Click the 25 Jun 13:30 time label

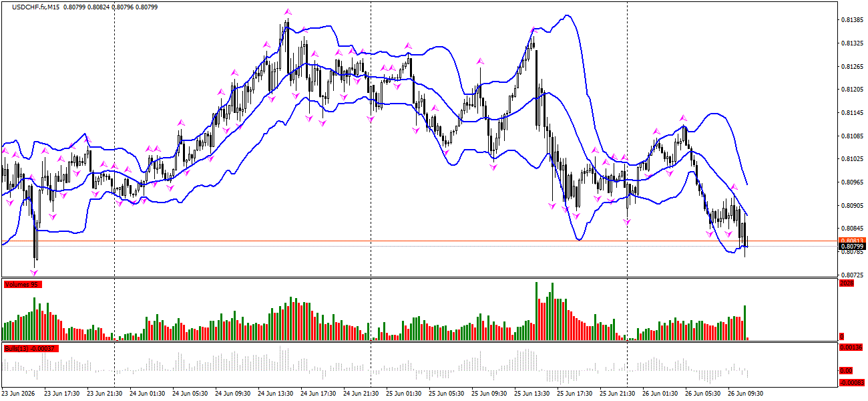pyautogui.click(x=531, y=394)
